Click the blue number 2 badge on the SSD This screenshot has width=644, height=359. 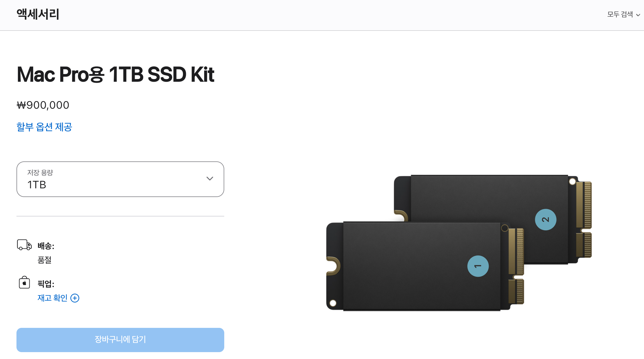point(545,219)
